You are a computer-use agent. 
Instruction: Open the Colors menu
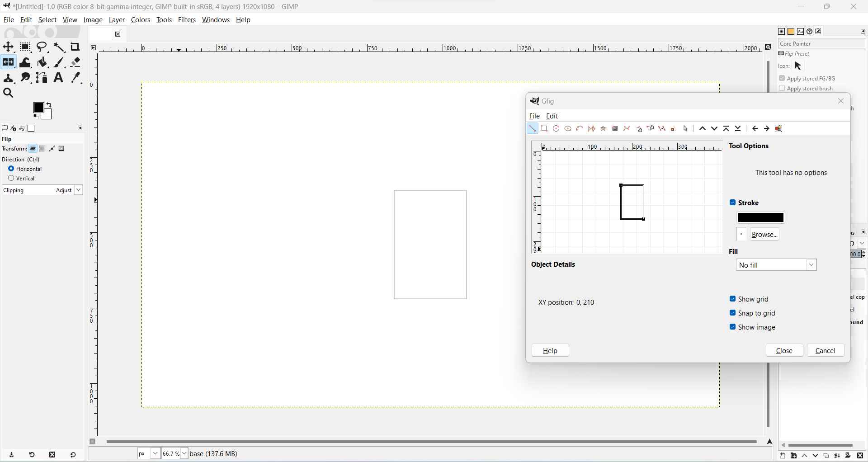coord(141,20)
